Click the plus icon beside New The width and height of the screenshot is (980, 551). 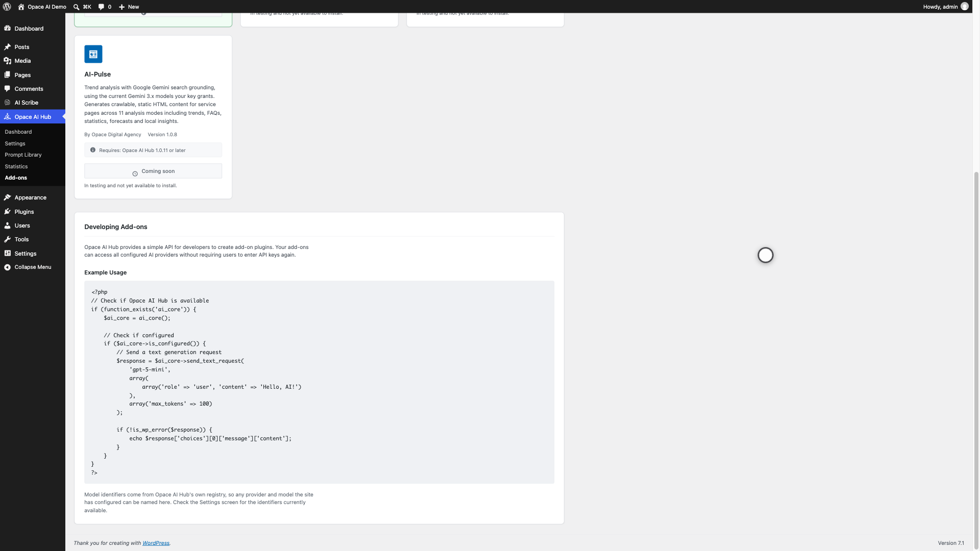click(121, 7)
